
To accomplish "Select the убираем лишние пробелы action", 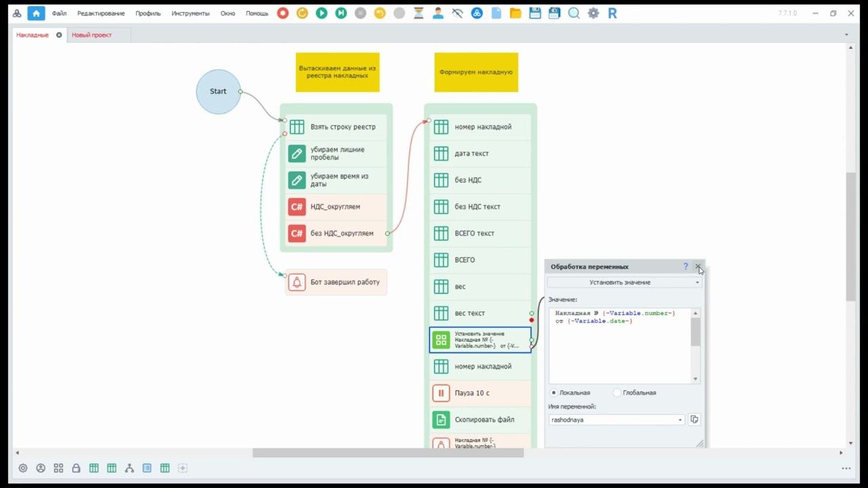I will click(336, 153).
